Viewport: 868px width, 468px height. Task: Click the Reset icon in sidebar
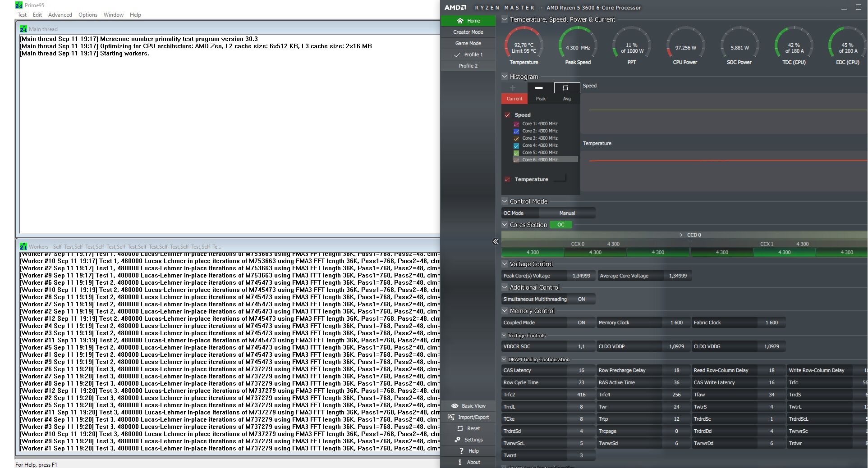460,428
